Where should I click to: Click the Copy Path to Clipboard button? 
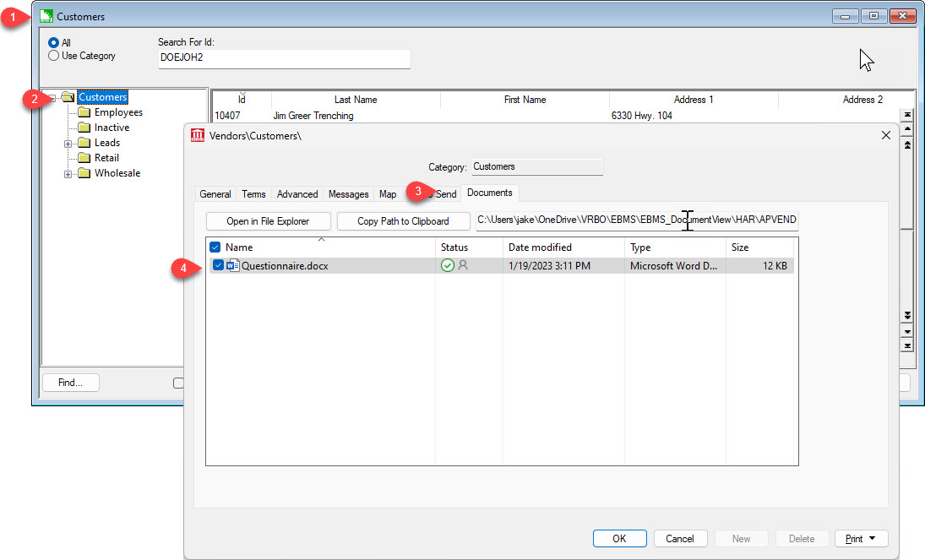tap(403, 220)
